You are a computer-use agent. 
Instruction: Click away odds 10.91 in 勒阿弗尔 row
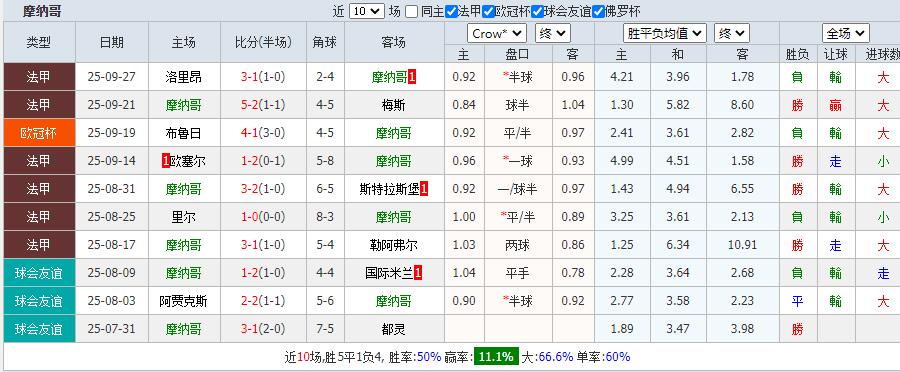[743, 245]
